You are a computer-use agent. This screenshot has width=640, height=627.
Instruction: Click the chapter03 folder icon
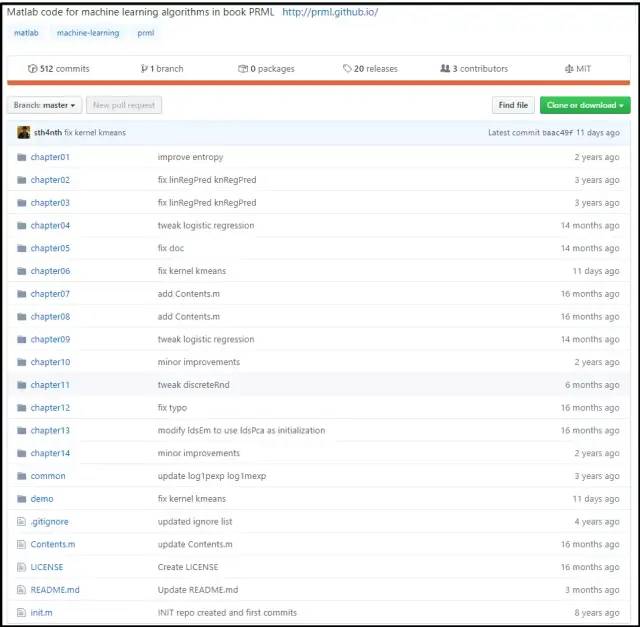22,203
